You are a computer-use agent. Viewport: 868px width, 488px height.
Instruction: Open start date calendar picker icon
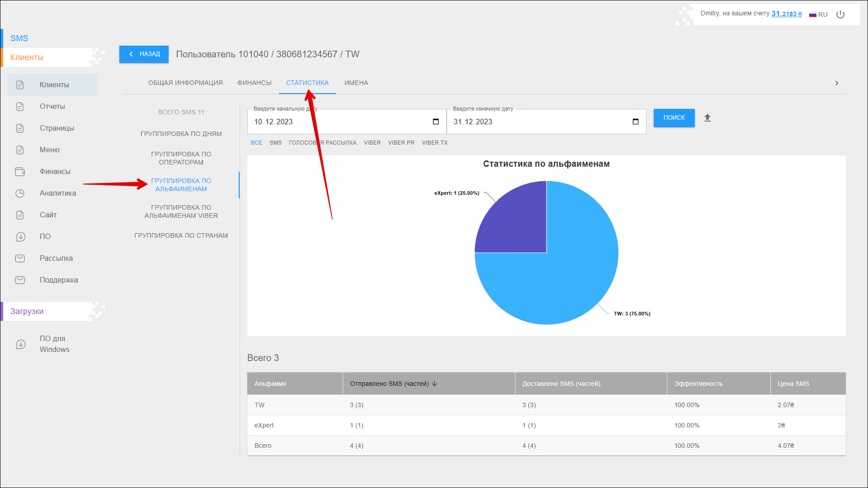(x=436, y=122)
